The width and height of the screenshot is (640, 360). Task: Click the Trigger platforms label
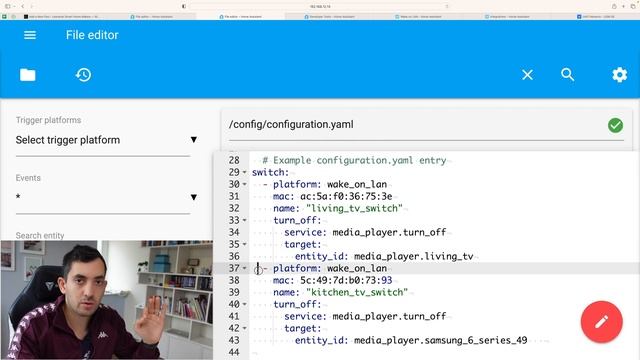click(x=48, y=120)
